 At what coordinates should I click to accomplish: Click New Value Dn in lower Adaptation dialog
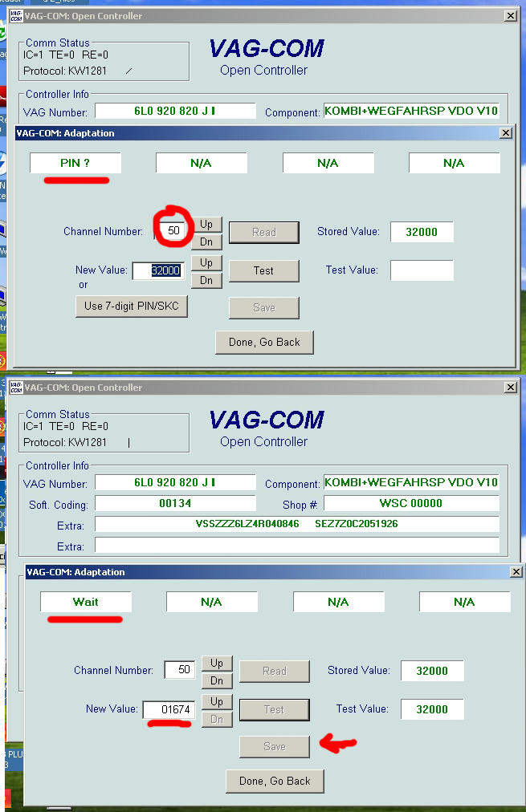(x=217, y=719)
